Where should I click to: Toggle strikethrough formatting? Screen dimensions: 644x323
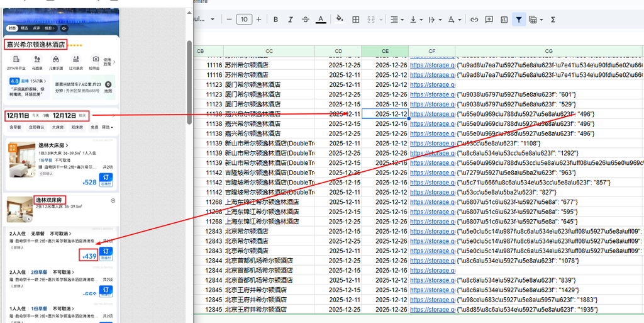(306, 20)
